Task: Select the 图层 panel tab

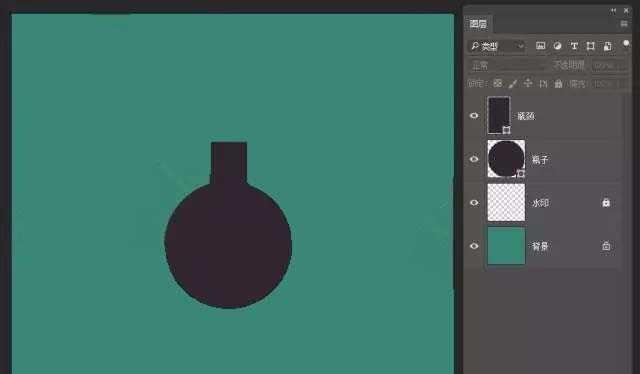Action: pos(478,24)
